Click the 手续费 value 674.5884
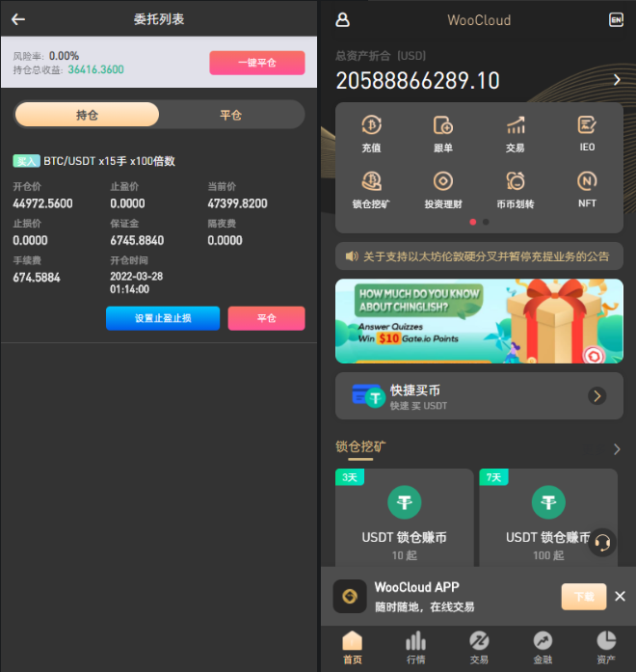This screenshot has width=636, height=672. (37, 278)
